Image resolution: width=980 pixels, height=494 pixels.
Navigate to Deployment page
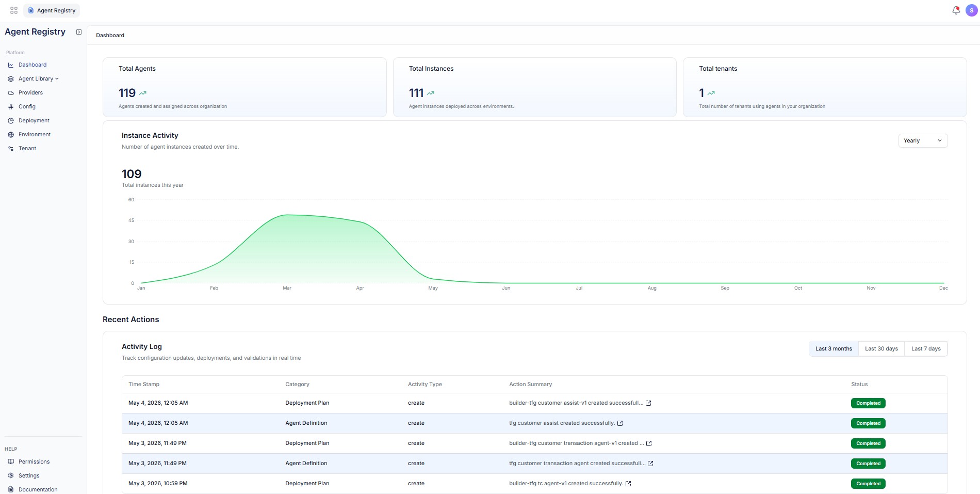point(34,121)
